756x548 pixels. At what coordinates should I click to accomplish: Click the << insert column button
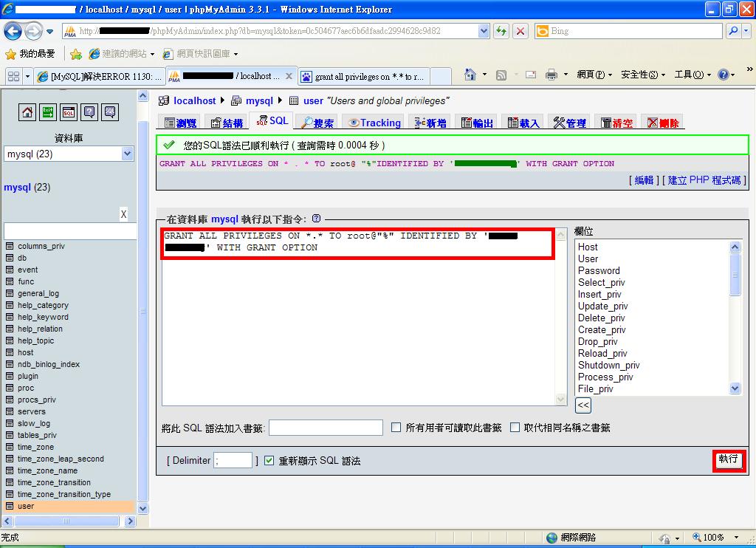[583, 405]
